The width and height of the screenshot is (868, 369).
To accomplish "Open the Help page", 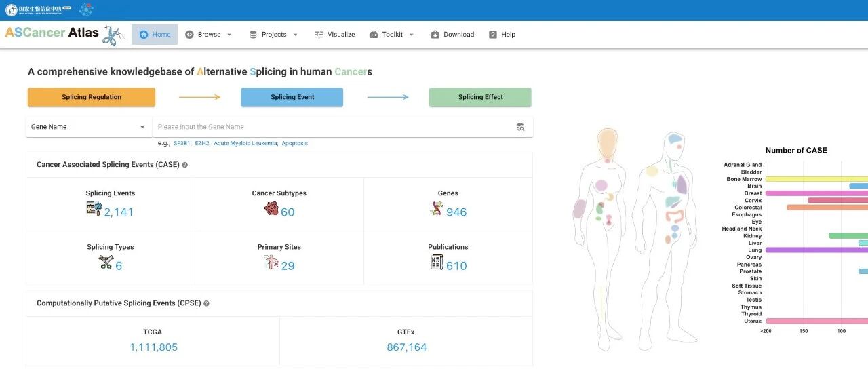I will point(502,35).
